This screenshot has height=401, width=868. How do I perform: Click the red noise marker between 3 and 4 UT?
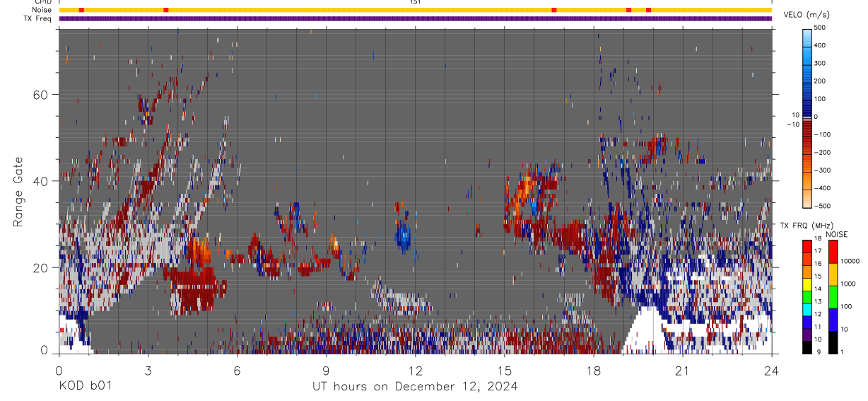point(165,10)
